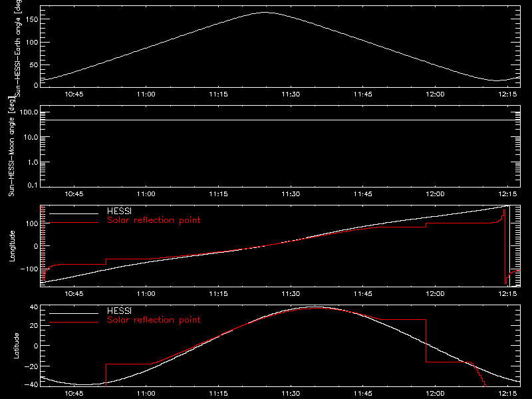The width and height of the screenshot is (532, 399).
Task: Click the -40 tick on Latitude axis
Action: pyautogui.click(x=31, y=384)
